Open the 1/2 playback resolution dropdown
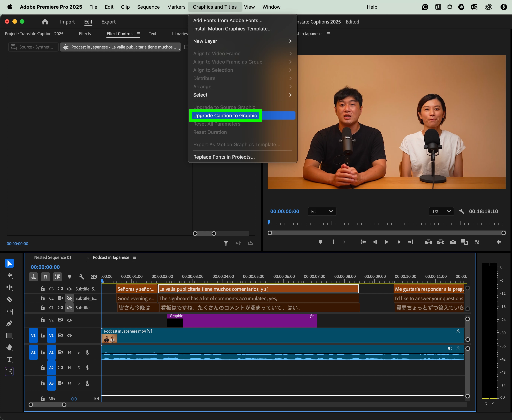512x420 pixels. click(441, 212)
